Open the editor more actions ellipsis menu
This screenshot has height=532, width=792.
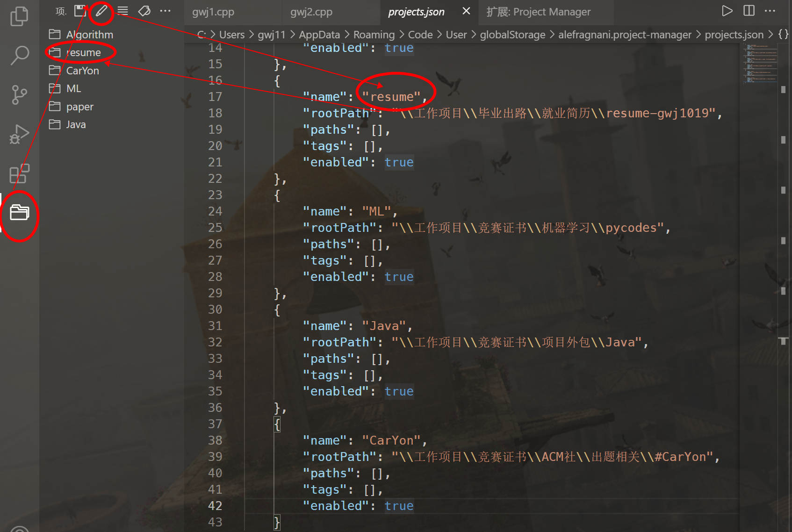pyautogui.click(x=770, y=10)
